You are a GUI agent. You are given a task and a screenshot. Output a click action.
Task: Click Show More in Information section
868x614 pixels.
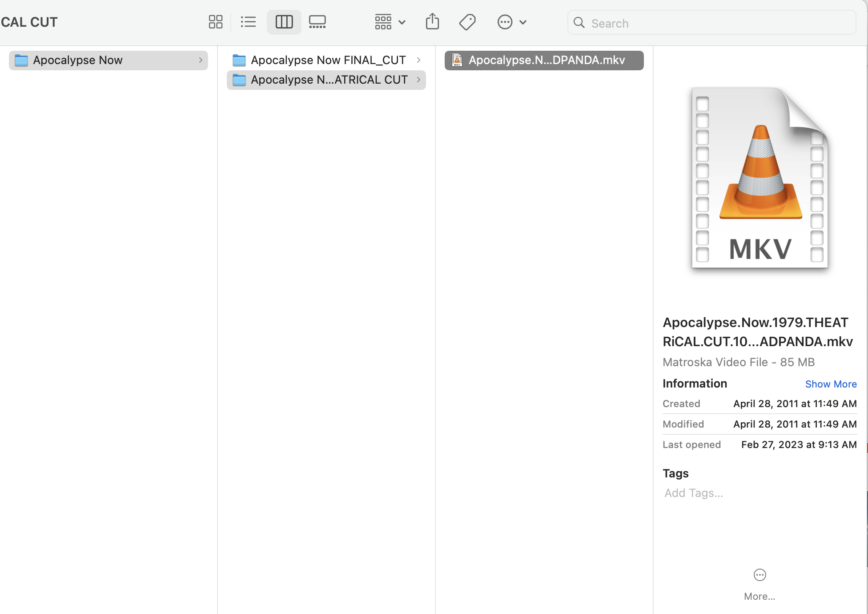coord(831,384)
